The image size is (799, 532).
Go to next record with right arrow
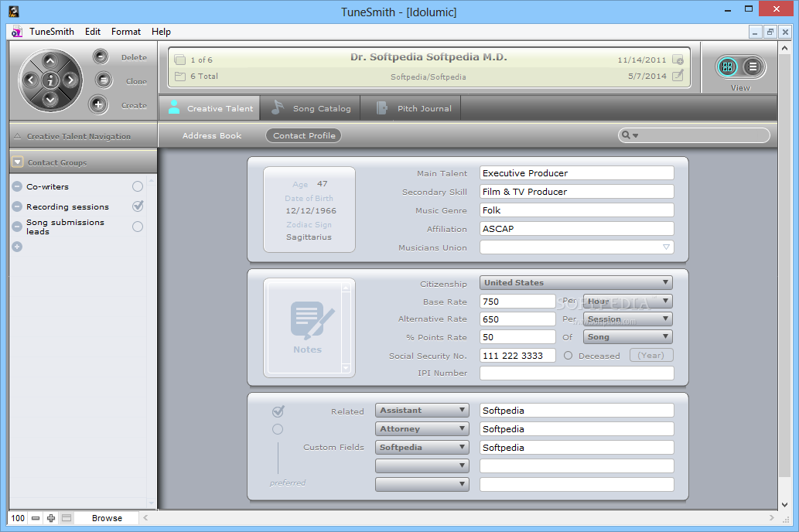click(70, 80)
